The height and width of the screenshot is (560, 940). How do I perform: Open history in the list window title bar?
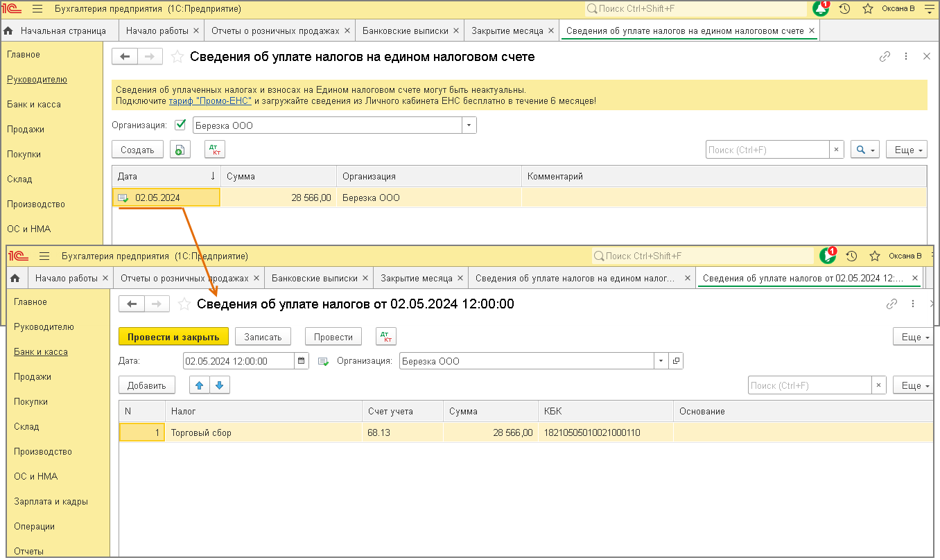point(844,9)
